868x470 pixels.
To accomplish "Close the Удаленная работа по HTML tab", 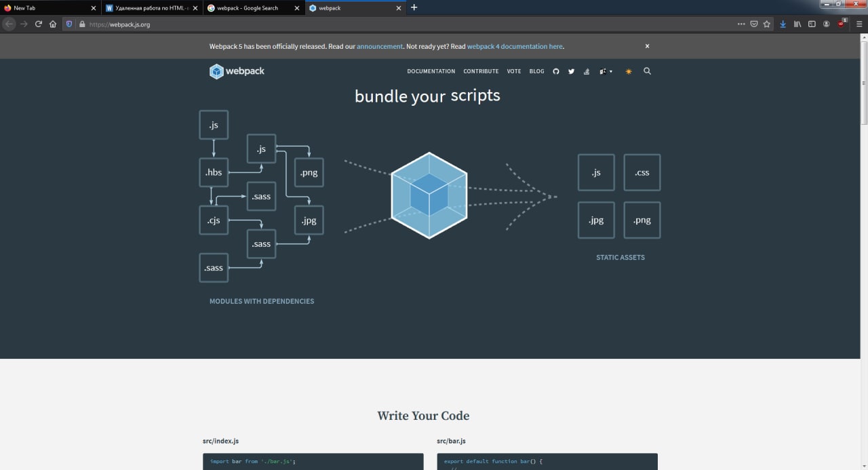I will (195, 8).
